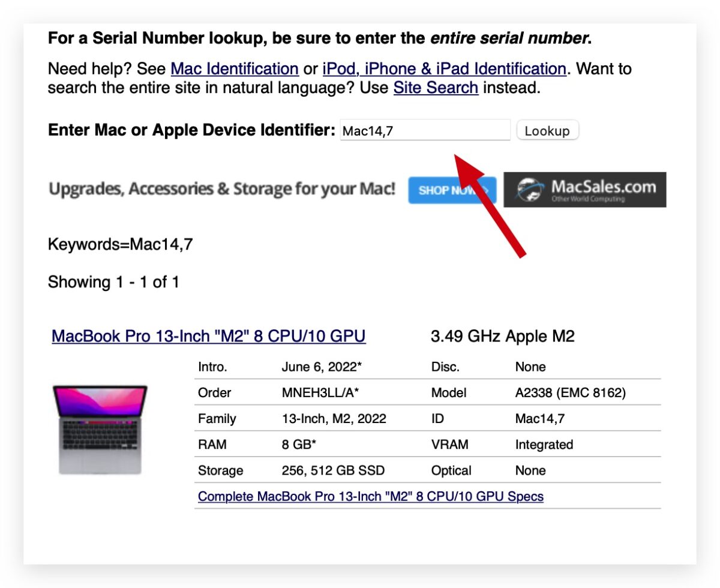The height and width of the screenshot is (588, 720).
Task: Click the Intro. label cell
Action: 212,367
